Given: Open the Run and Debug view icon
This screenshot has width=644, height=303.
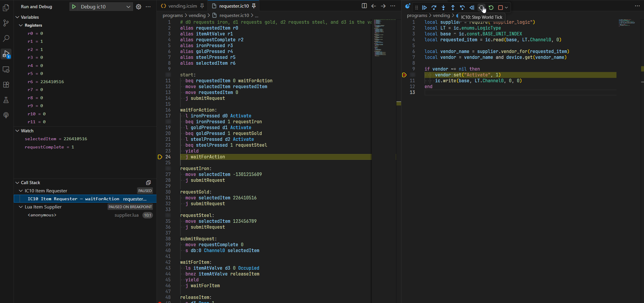Looking at the screenshot, I should point(6,54).
